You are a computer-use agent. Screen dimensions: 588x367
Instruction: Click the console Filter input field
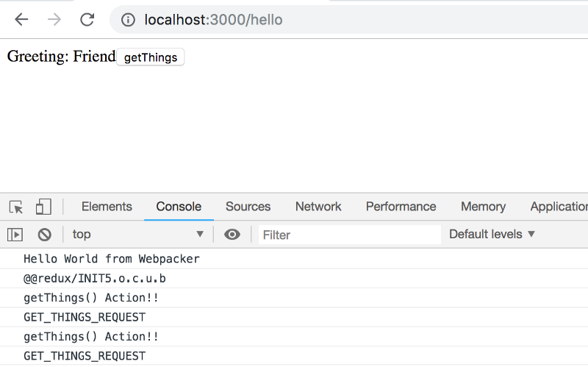coord(349,235)
